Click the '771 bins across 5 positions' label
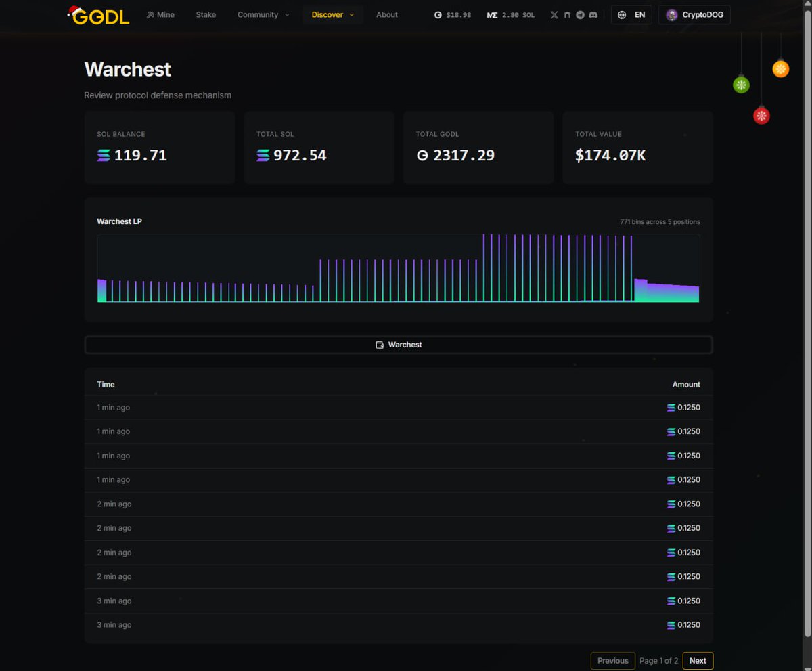Image resolution: width=812 pixels, height=671 pixels. pyautogui.click(x=660, y=222)
